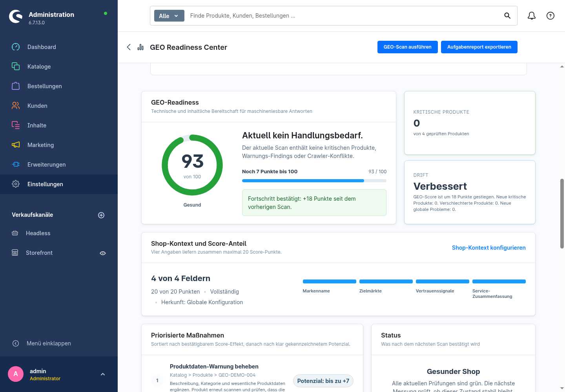Click the search magnifier icon
This screenshot has height=392, width=565.
pos(507,16)
